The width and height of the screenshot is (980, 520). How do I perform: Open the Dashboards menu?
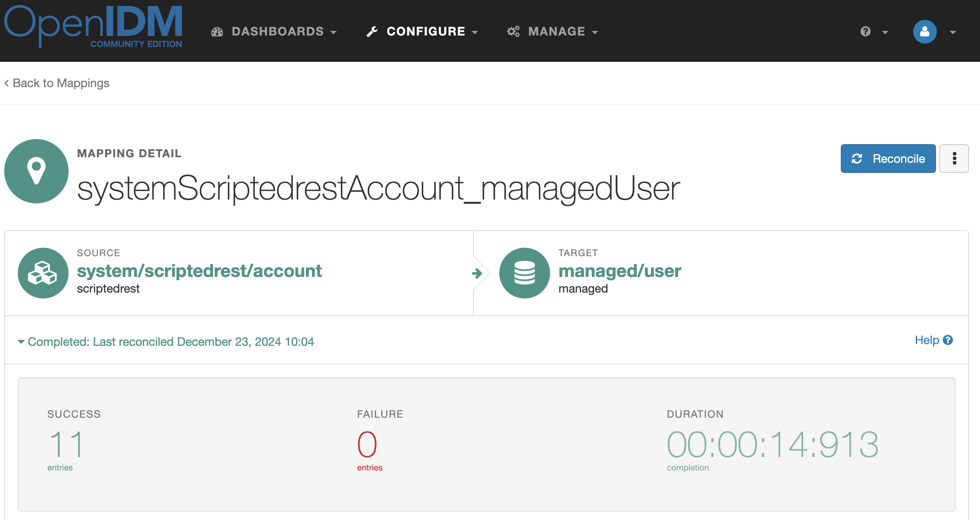pos(278,32)
